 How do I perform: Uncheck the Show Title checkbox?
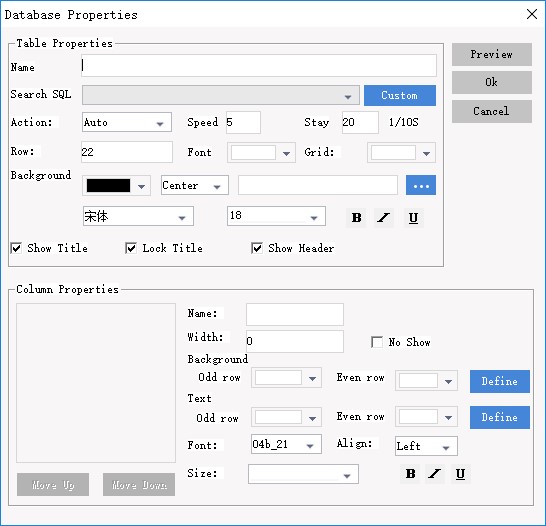tap(16, 248)
